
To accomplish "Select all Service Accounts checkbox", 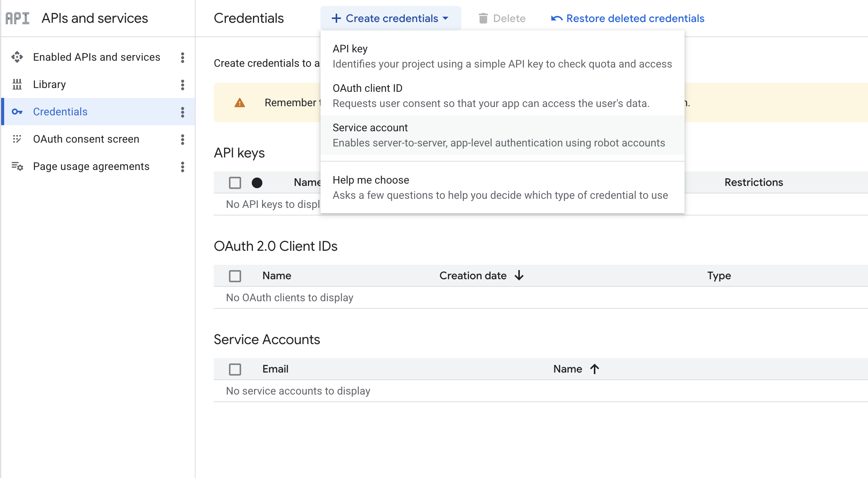I will [235, 370].
